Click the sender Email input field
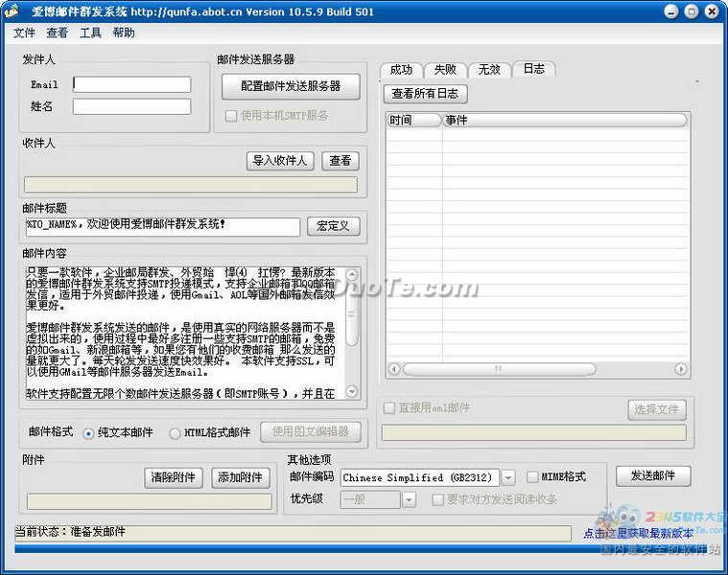 tap(131, 84)
